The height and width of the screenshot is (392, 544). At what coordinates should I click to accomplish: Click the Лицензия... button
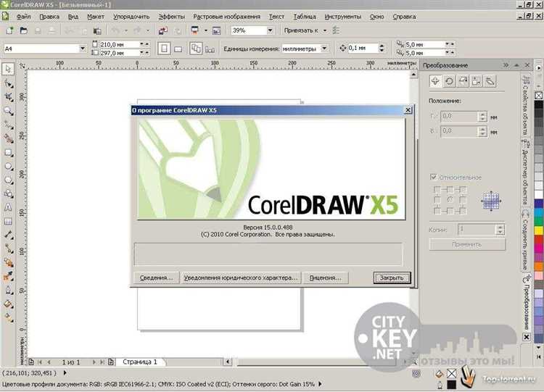326,278
